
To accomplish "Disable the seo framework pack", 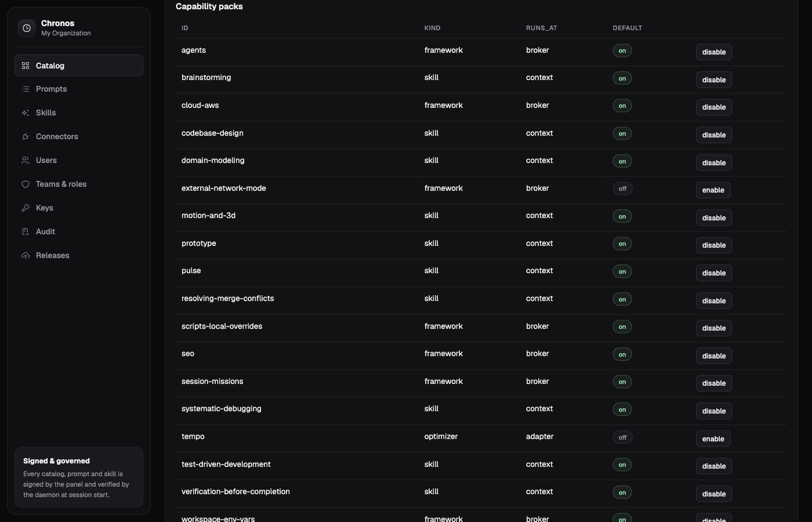I will click(714, 356).
